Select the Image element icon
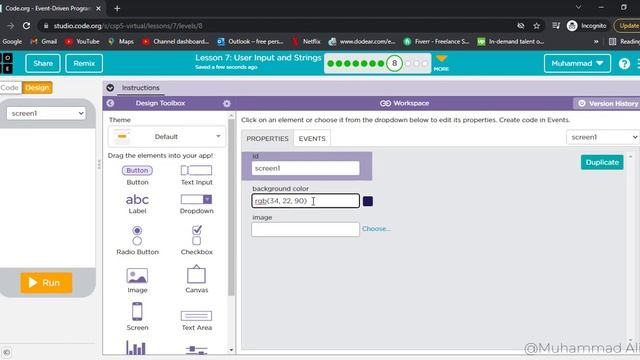Viewport: 640px width, 360px height. (x=137, y=276)
